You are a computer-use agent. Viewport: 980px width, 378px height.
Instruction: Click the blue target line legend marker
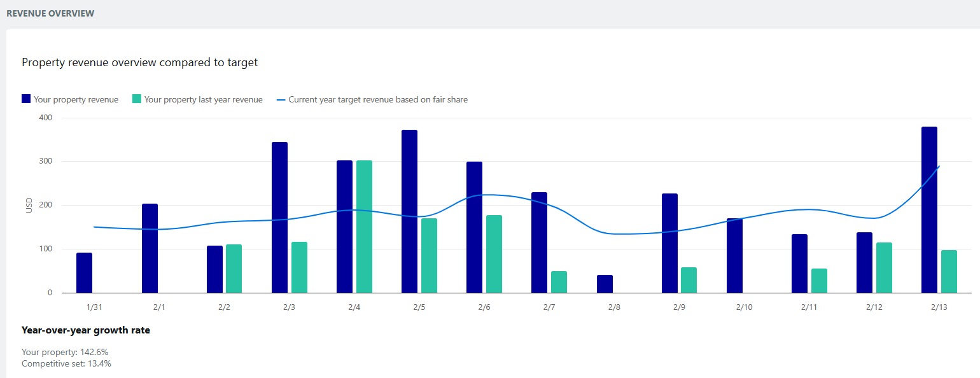(279, 99)
